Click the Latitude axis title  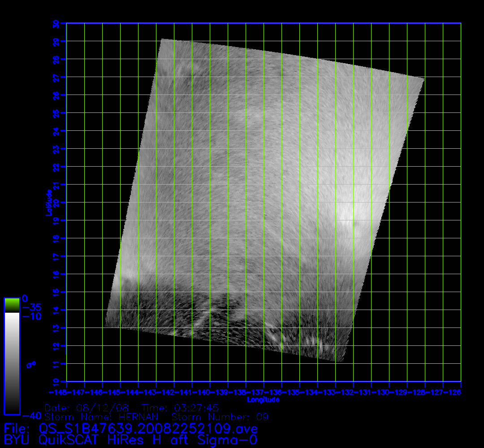[48, 202]
